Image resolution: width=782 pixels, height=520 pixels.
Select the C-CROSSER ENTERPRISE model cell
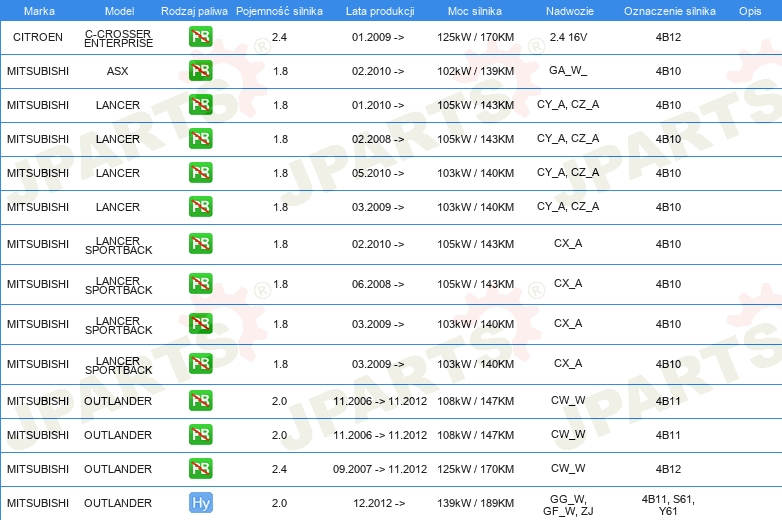click(119, 38)
